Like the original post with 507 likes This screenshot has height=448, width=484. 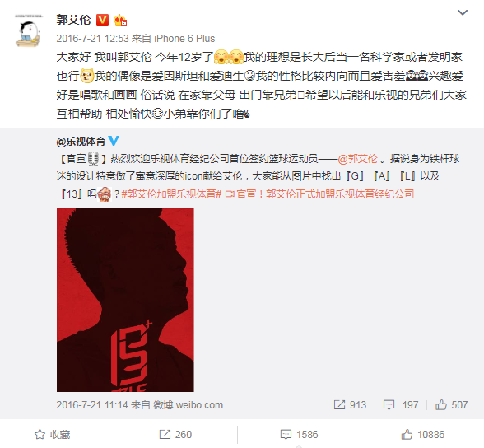pyautogui.click(x=451, y=405)
